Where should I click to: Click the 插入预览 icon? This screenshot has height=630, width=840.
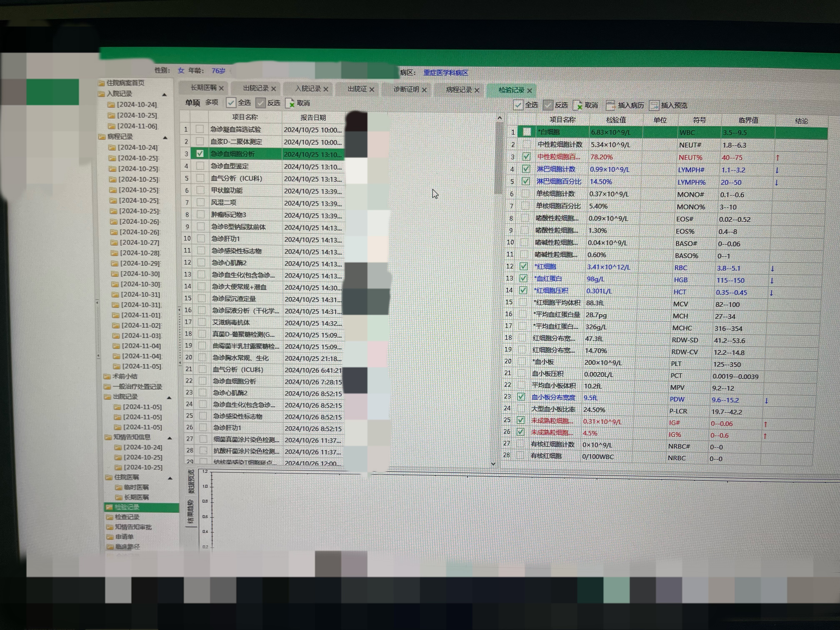click(x=654, y=105)
